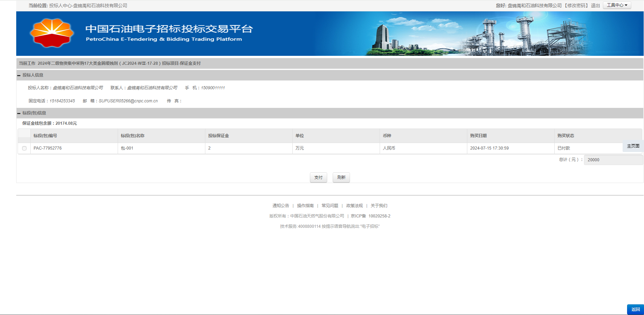Collapse the 投标人信息 section
This screenshot has height=315, width=644.
click(19, 75)
